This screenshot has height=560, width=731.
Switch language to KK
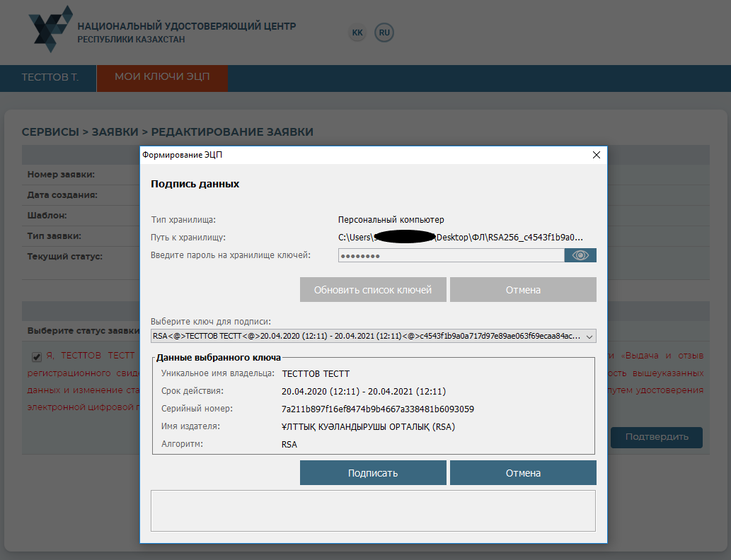[x=357, y=33]
